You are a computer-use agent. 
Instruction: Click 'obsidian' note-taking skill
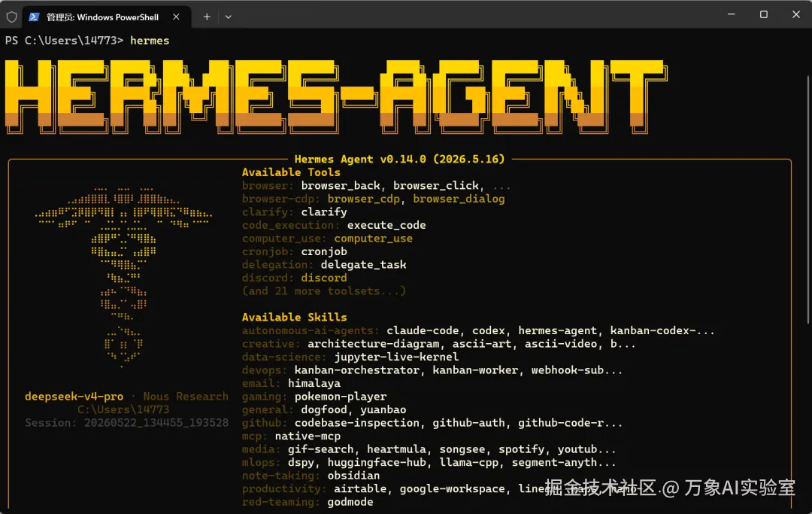(x=353, y=476)
